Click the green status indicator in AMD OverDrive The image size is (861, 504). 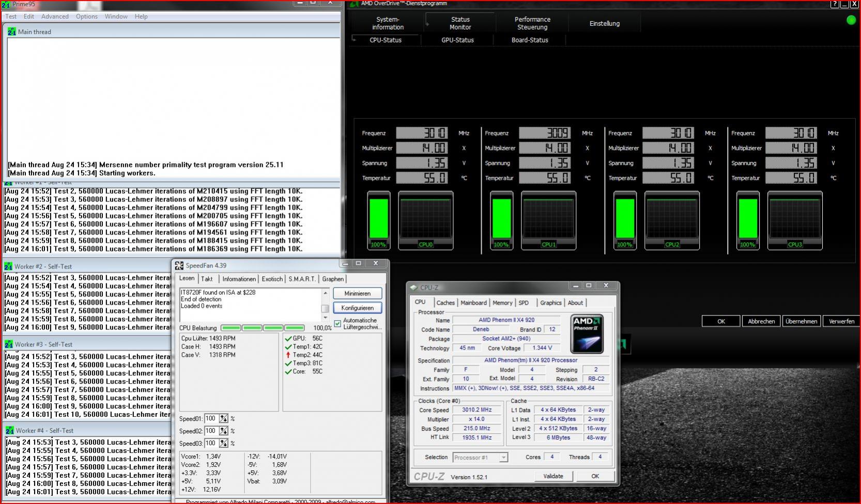(x=851, y=20)
